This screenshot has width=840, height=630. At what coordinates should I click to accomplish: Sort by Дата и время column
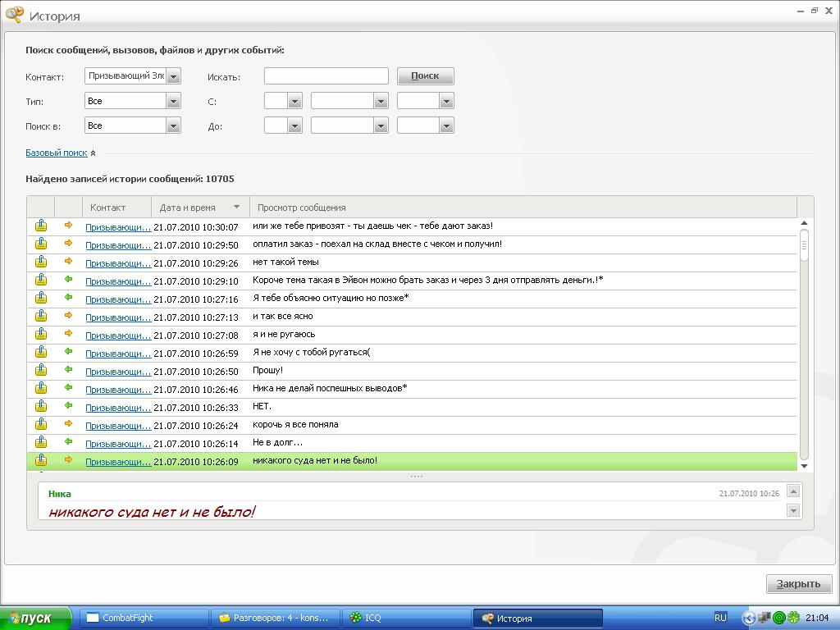pos(200,208)
